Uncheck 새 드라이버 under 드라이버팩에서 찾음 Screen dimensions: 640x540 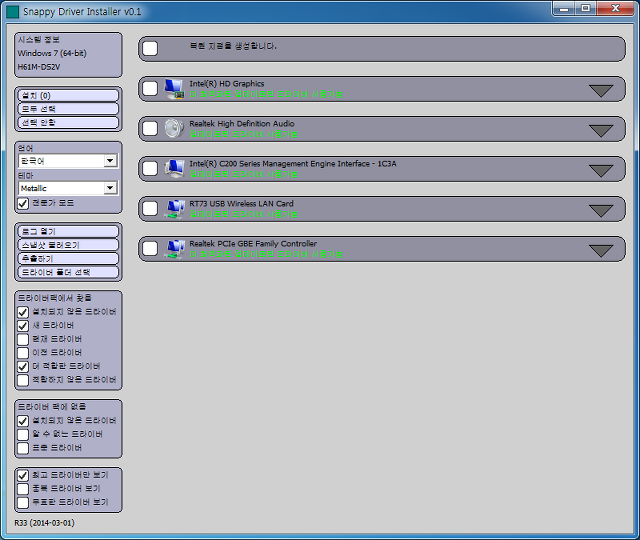23,326
